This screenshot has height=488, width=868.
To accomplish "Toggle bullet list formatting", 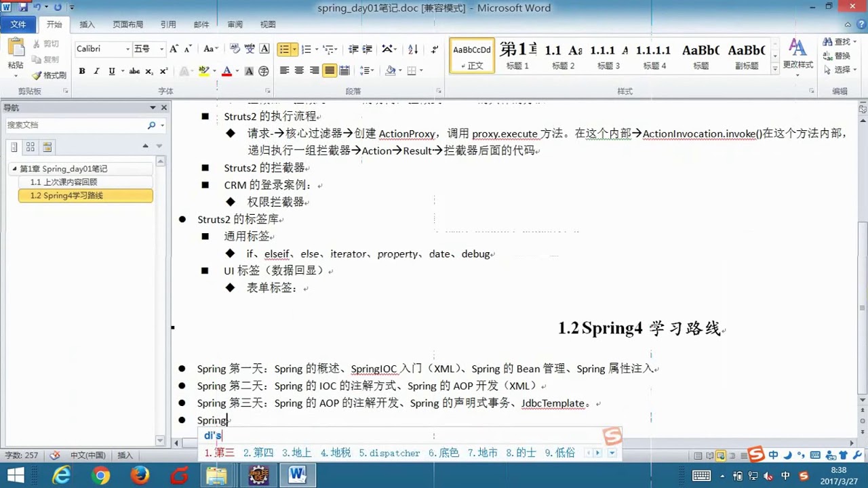I will point(285,49).
